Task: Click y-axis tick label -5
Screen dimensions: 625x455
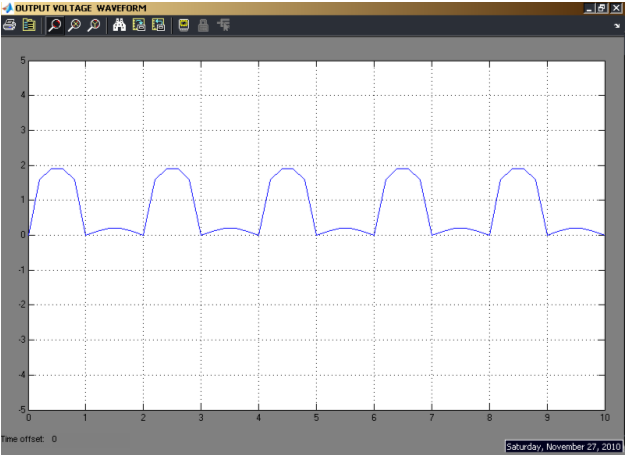Action: [x=22, y=410]
